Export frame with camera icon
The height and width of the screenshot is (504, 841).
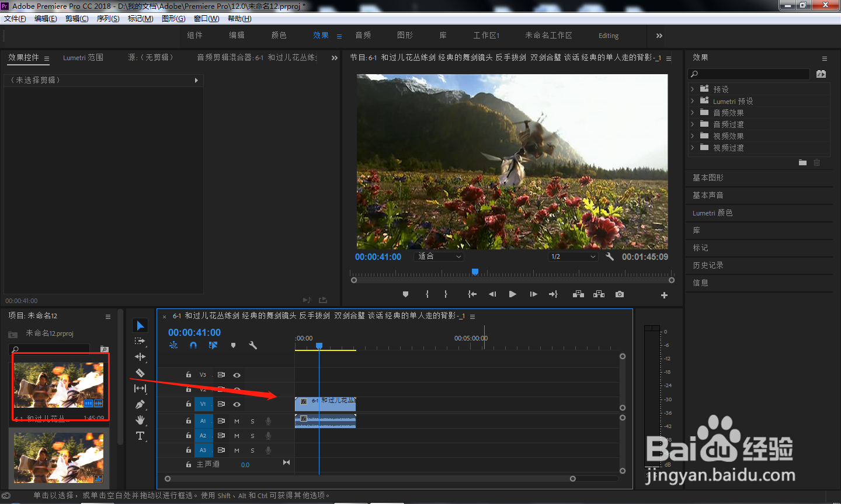coord(620,294)
